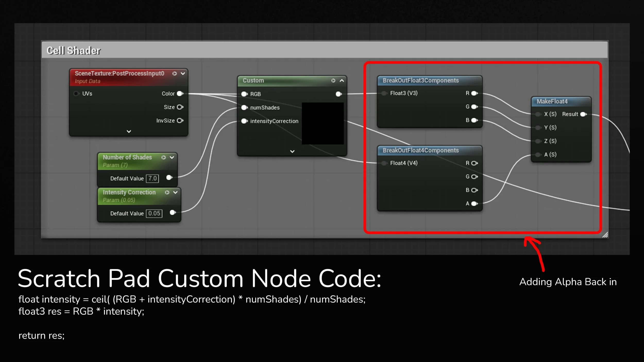Expand the Number of Shades header chevron

(172, 157)
